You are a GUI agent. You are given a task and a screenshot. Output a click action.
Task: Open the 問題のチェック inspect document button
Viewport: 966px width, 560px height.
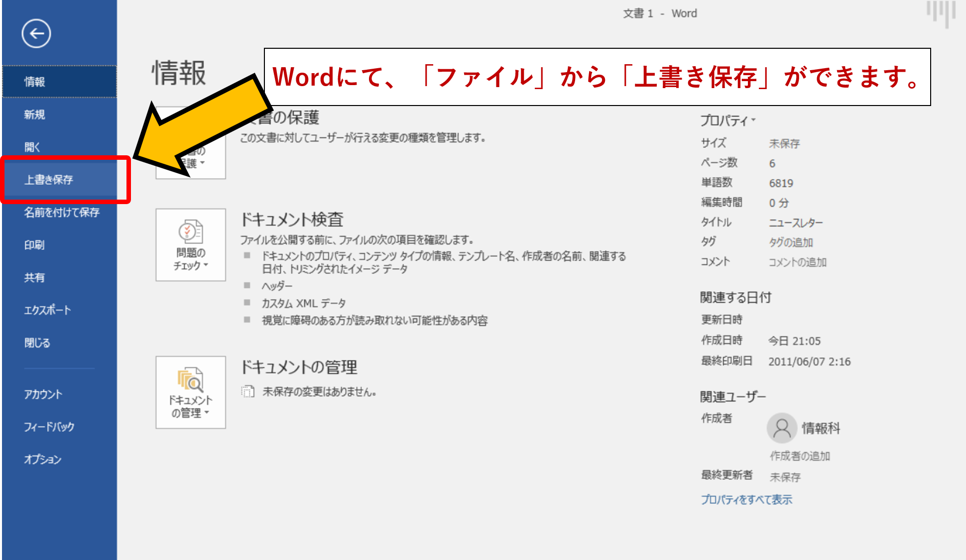(191, 245)
